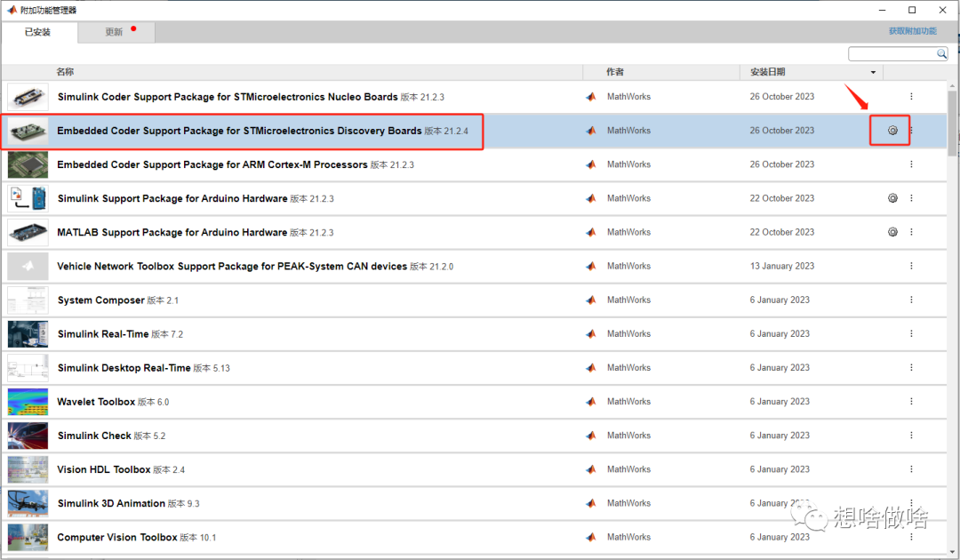Sort list by 名称 column header

(x=65, y=72)
